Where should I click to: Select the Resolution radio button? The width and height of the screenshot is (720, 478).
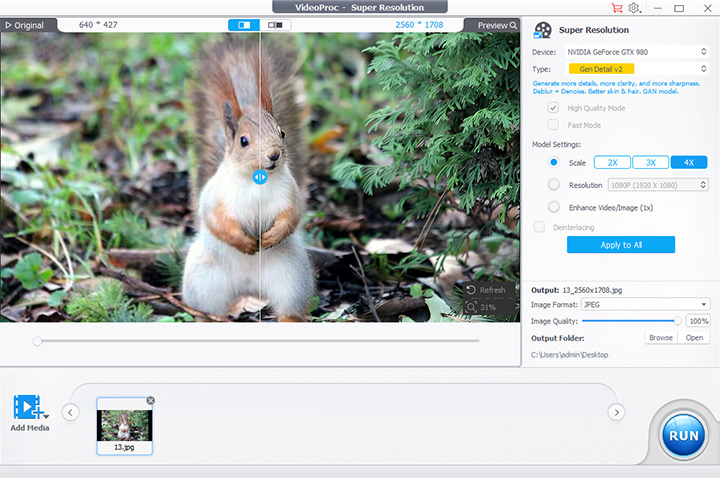(x=554, y=185)
